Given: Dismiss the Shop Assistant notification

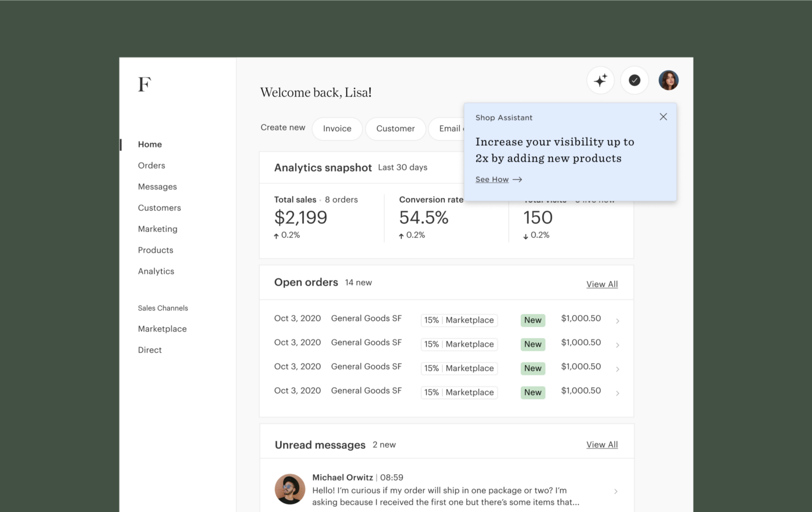Looking at the screenshot, I should click(x=663, y=117).
